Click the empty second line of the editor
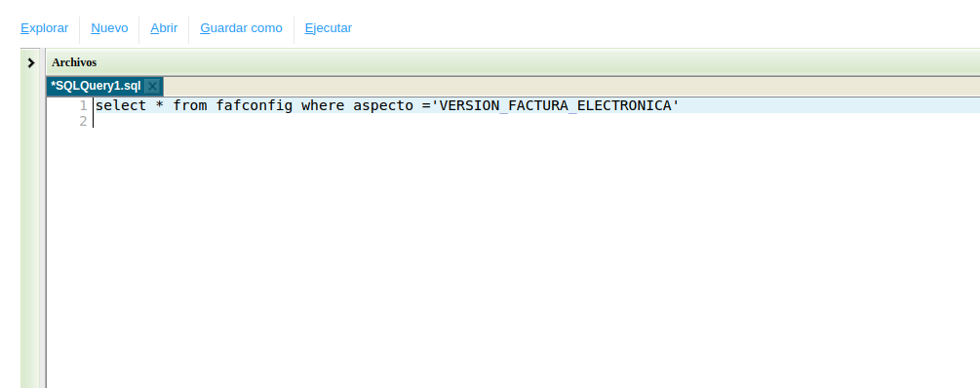This screenshot has width=980, height=388. point(536,121)
